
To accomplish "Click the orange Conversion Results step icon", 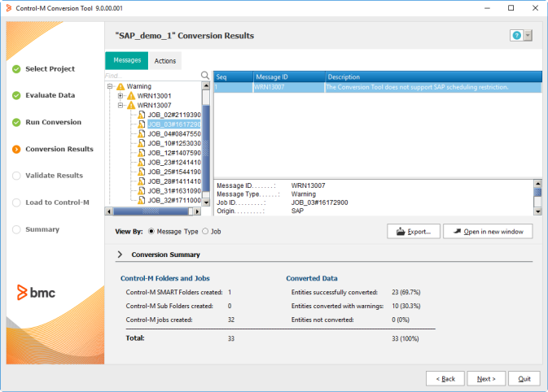I will point(16,149).
